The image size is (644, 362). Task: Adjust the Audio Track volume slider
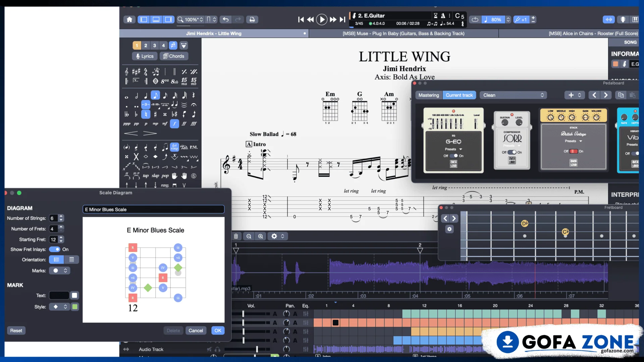click(257, 349)
